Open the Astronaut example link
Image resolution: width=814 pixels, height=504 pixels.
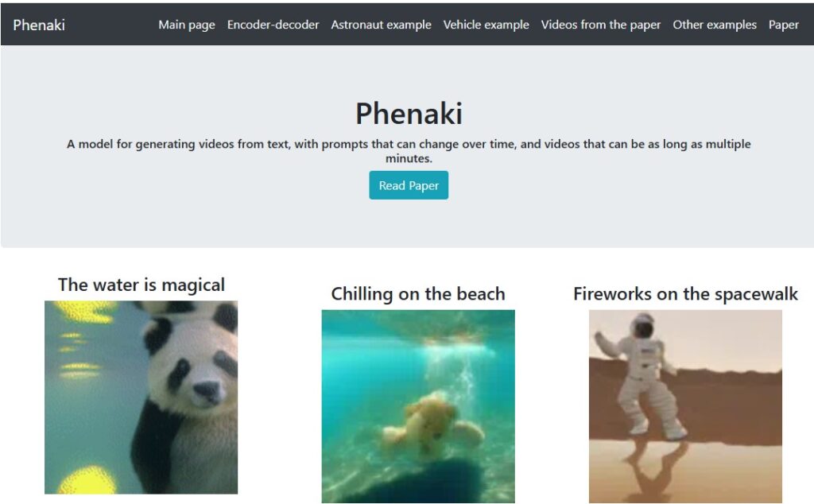381,25
